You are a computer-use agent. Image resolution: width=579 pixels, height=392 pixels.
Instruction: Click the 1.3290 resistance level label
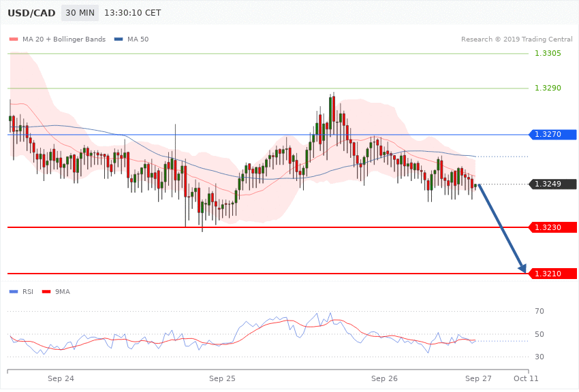[x=548, y=88]
